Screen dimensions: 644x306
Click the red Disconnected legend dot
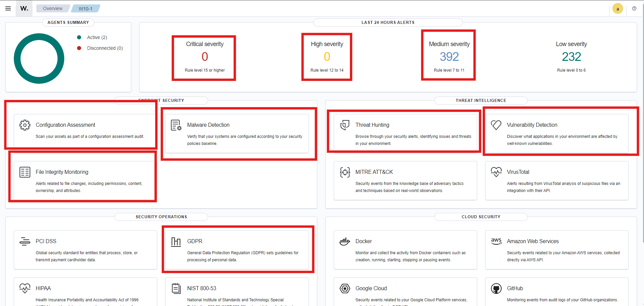(79, 48)
